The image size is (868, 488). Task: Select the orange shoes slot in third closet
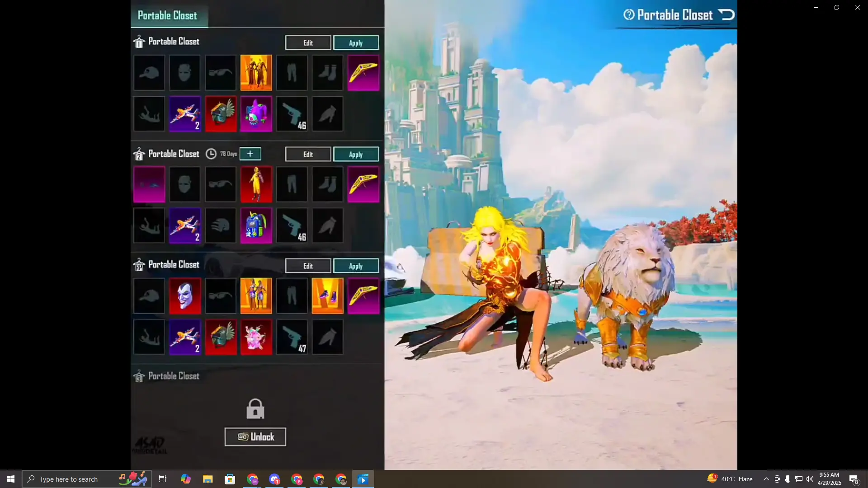(327, 296)
